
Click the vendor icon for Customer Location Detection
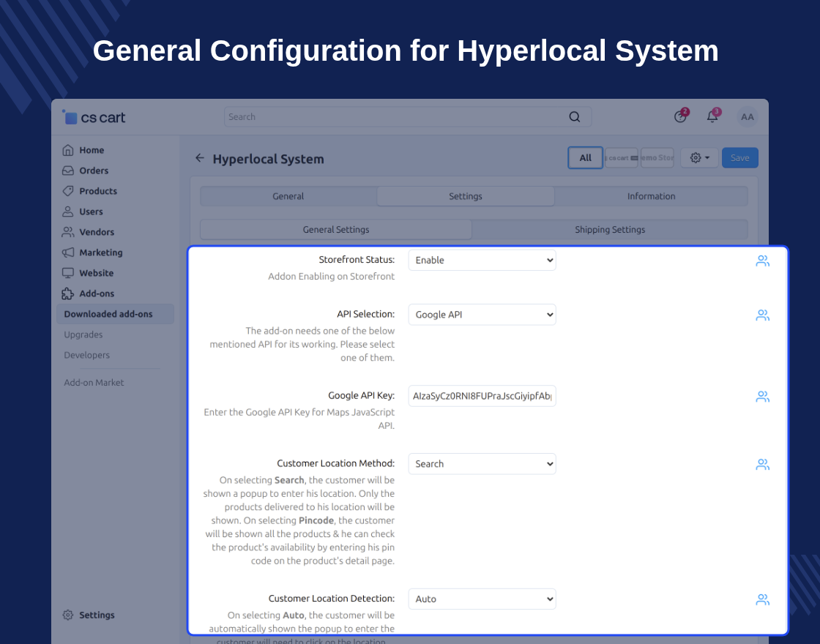tap(762, 599)
